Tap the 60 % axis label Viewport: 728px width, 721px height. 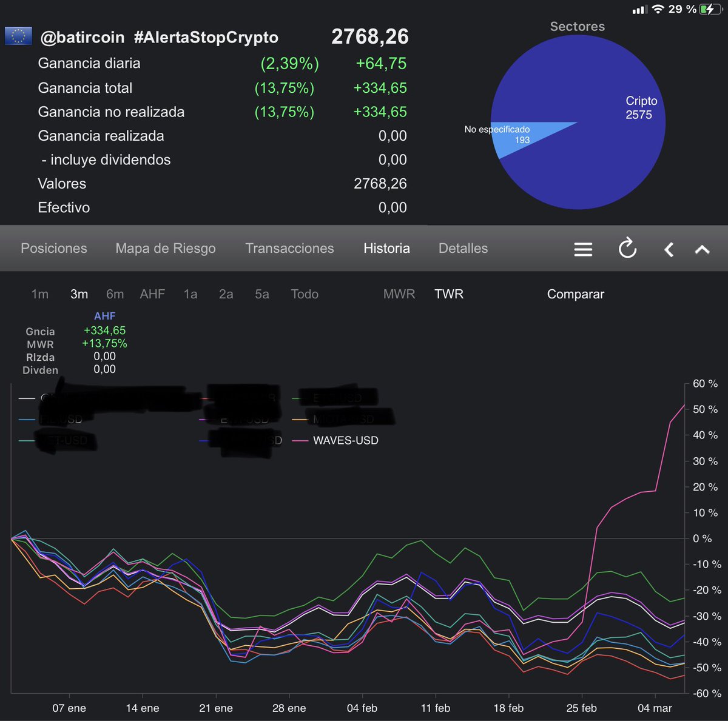point(705,384)
